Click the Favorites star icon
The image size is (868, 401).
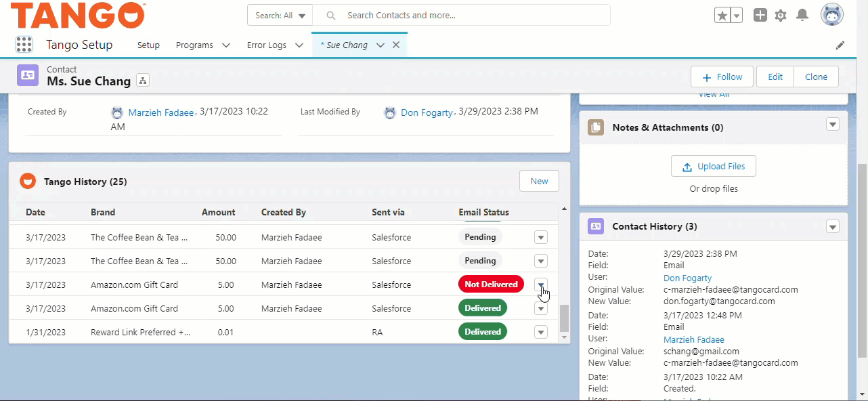click(723, 16)
